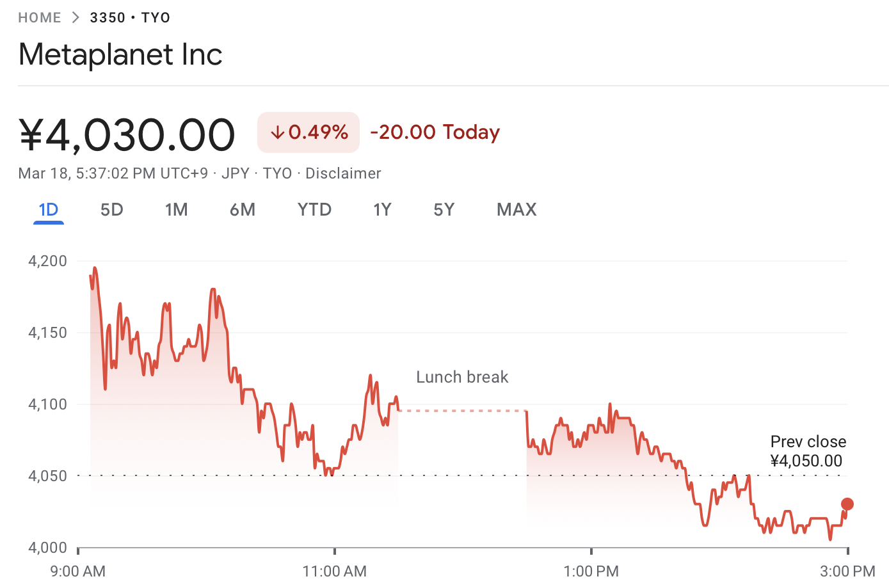
Task: Switch to the 5D chart range
Action: coord(111,210)
